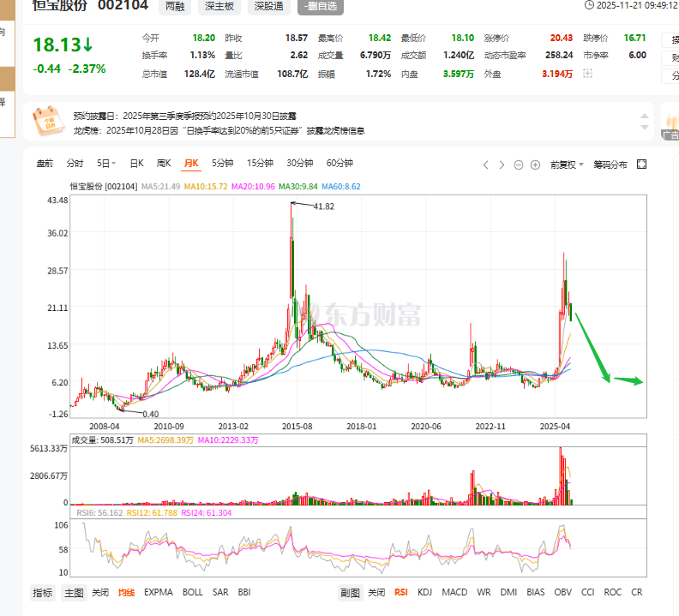Screen dimensions: 679x616
Task: Select OBV sub chart indicator
Action: coord(562,592)
